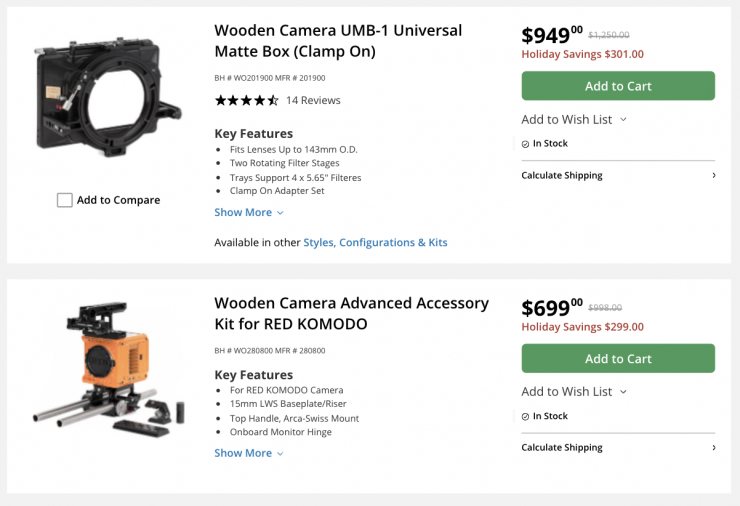Add the RED KOMODO Accessory Kit to cart
This screenshot has width=740, height=506.
pos(618,359)
